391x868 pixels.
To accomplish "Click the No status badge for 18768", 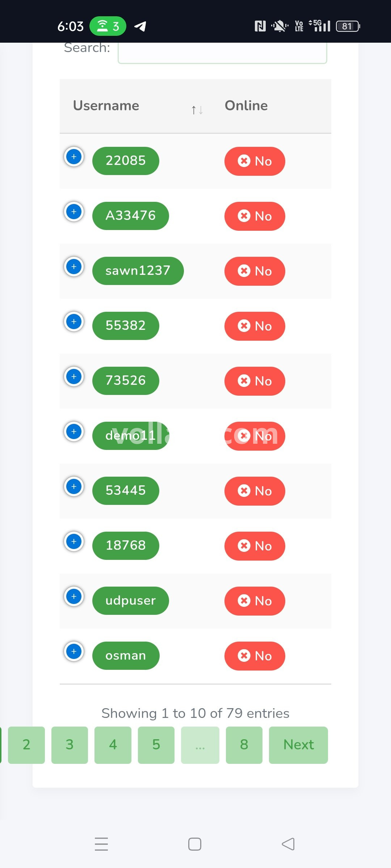I will [255, 546].
